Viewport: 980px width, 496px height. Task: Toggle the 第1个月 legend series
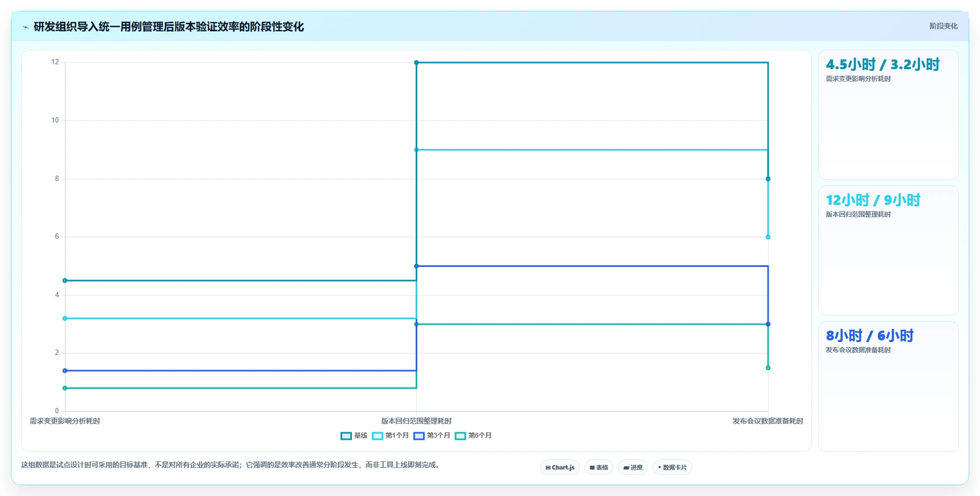tap(390, 435)
